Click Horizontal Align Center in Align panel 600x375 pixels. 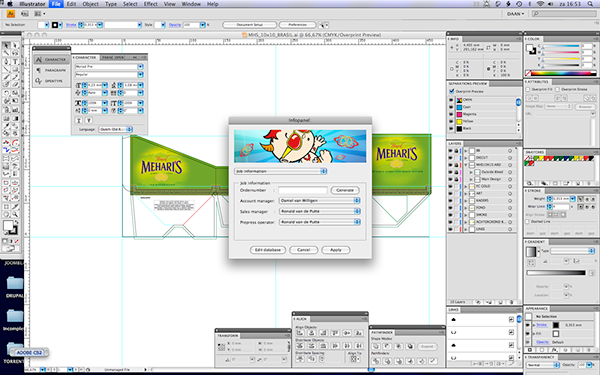click(311, 333)
